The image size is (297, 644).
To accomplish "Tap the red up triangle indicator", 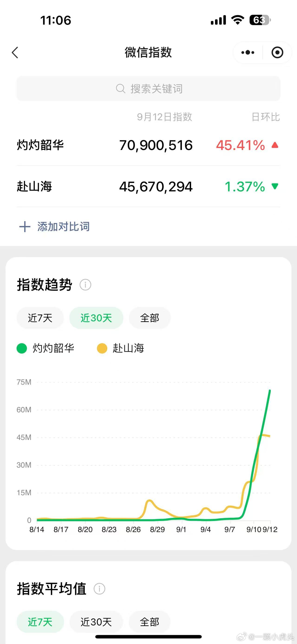I will [x=275, y=145].
